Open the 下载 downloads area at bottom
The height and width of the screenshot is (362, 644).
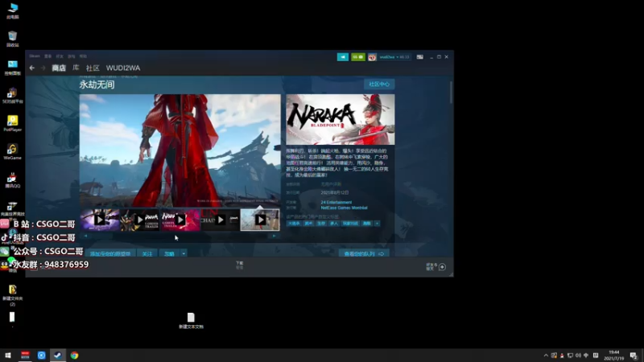pos(239,265)
